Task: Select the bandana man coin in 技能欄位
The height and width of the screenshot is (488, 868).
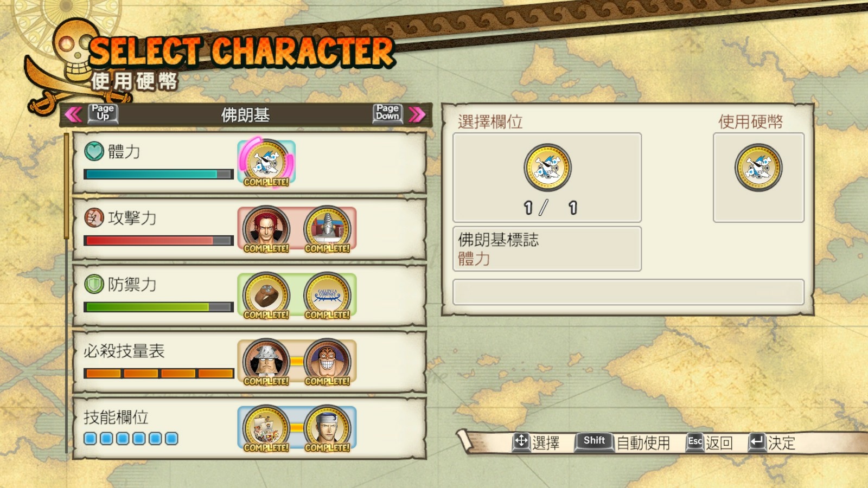Action: tap(327, 428)
